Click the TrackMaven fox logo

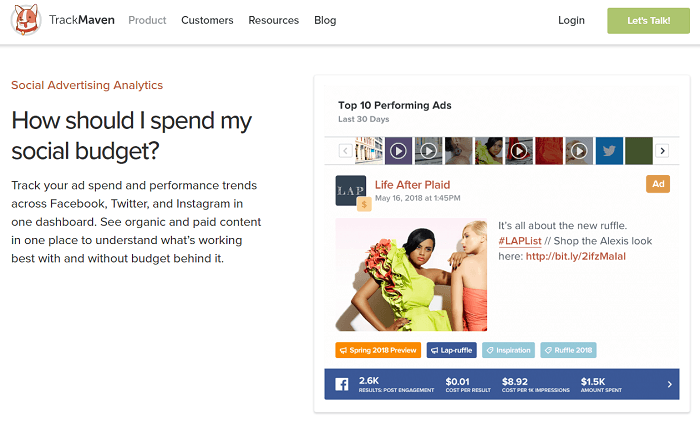(26, 20)
